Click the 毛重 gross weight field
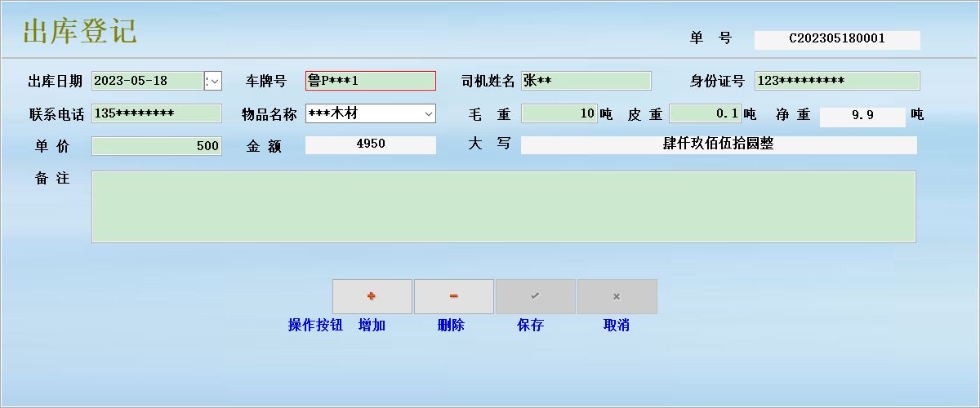980x408 pixels. (x=559, y=113)
